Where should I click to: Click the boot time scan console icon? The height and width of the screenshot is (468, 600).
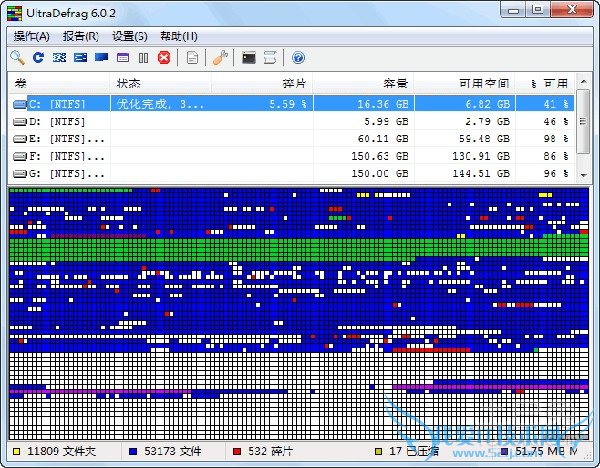[x=248, y=58]
